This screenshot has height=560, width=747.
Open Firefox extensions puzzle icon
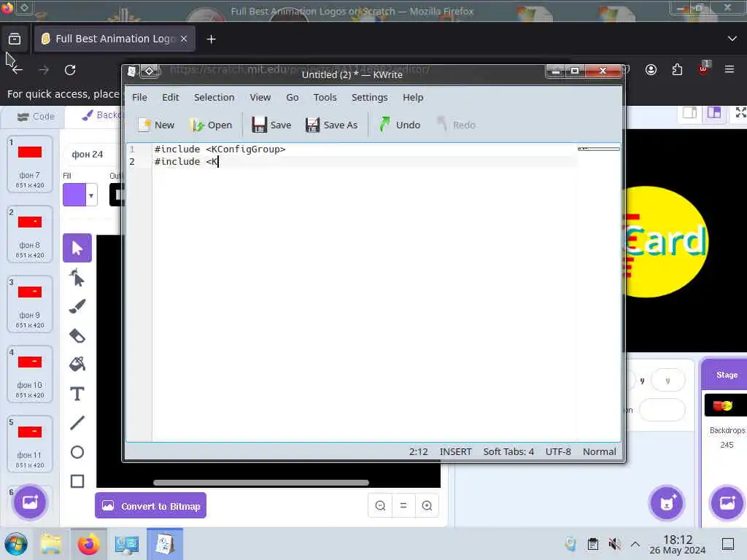pos(677,70)
